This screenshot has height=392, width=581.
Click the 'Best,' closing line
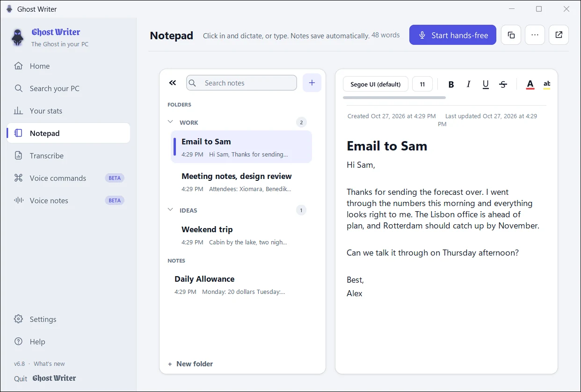355,280
